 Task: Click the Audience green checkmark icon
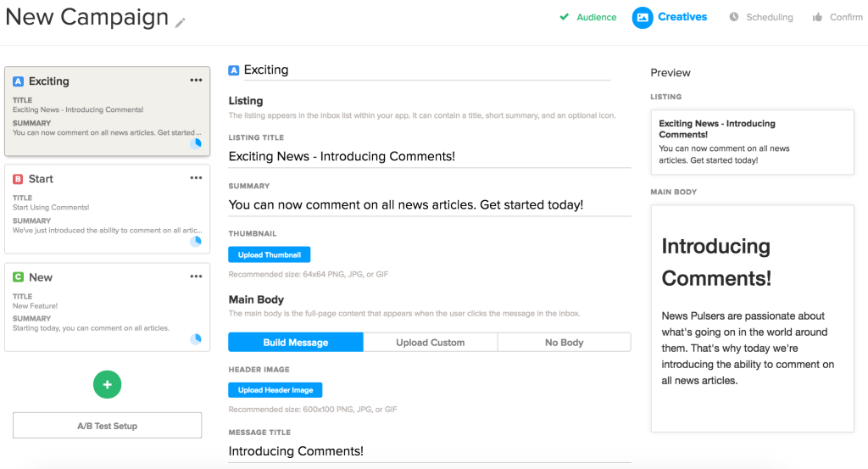coord(564,17)
